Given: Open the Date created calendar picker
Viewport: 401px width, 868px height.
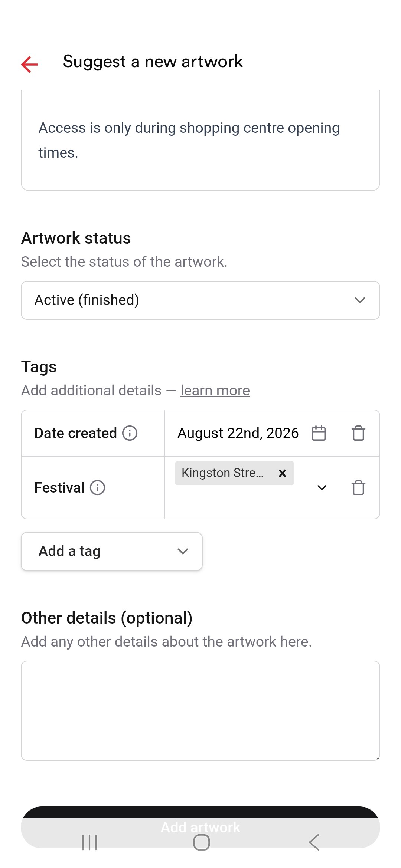Looking at the screenshot, I should click(x=319, y=433).
